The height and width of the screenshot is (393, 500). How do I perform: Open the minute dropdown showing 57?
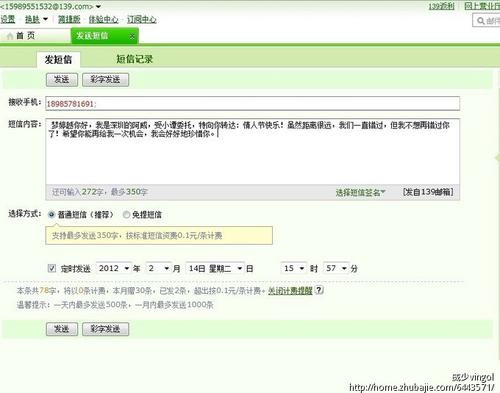[x=336, y=268]
